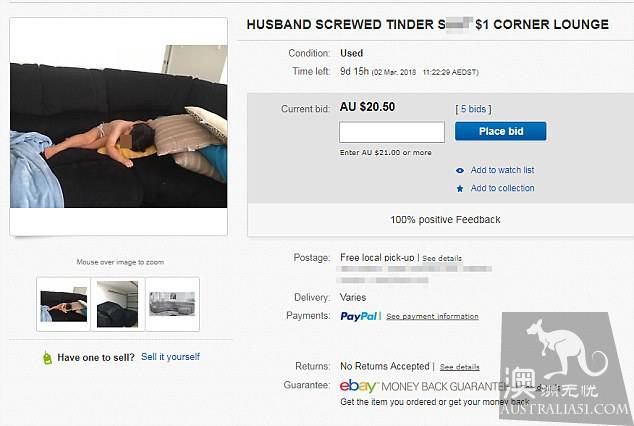Click the PayPal logo
The height and width of the screenshot is (426, 634).
359,316
